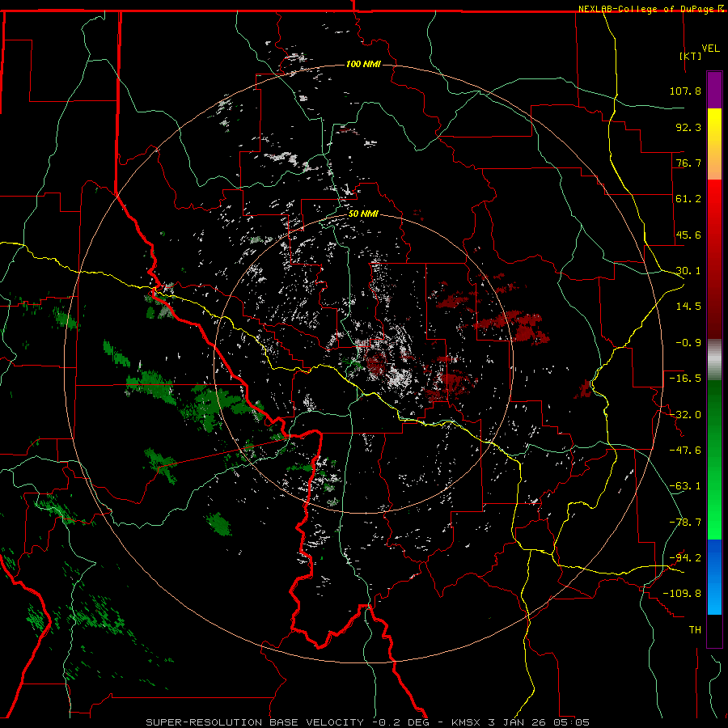Click the 3 JAN 26 05:05 timestamp
This screenshot has width=728, height=728.
(539, 722)
